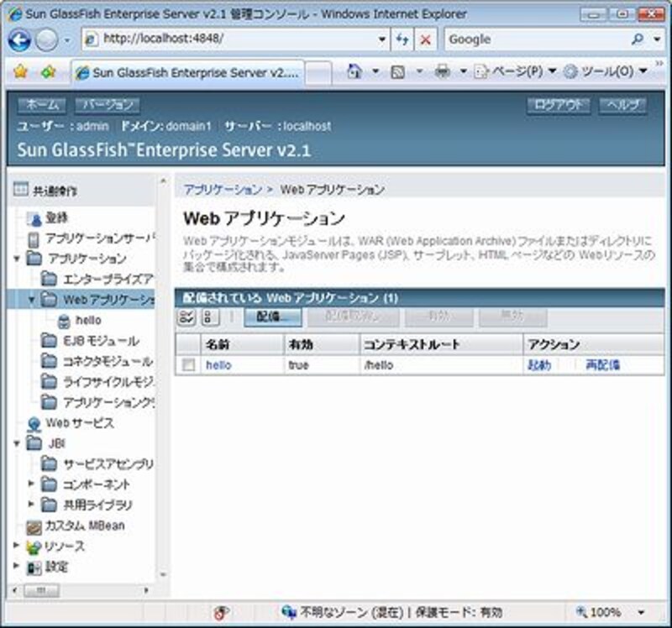Click the select-all icon in table toolbar
672x628 pixels.
(x=186, y=317)
